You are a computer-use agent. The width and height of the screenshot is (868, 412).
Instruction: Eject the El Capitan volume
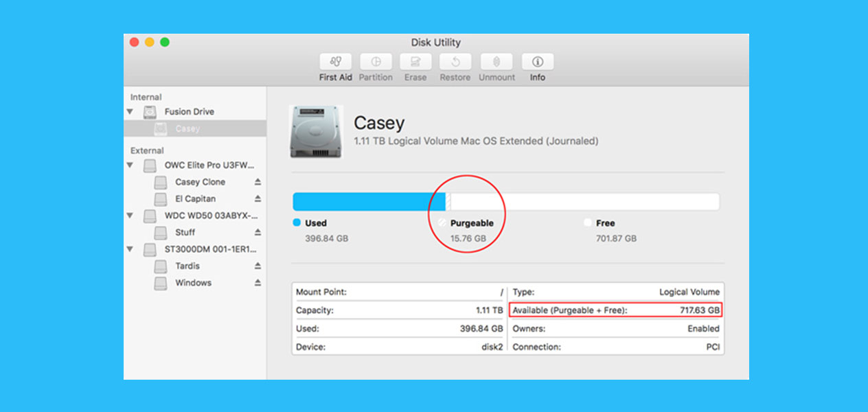pos(258,199)
